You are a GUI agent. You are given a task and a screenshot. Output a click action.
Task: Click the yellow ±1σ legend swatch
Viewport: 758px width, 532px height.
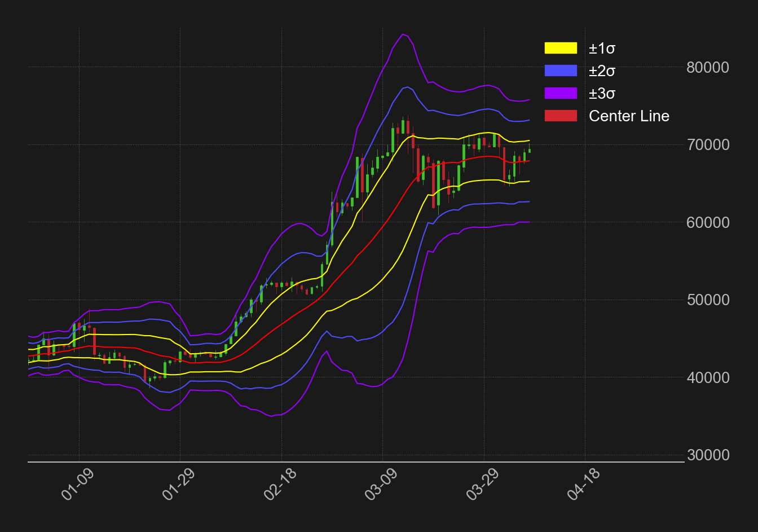click(560, 49)
